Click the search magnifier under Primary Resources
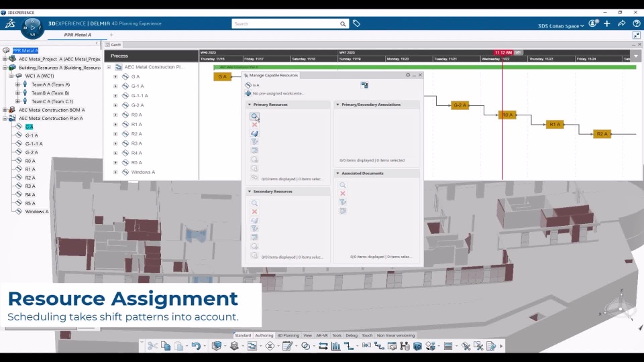 pos(254,117)
